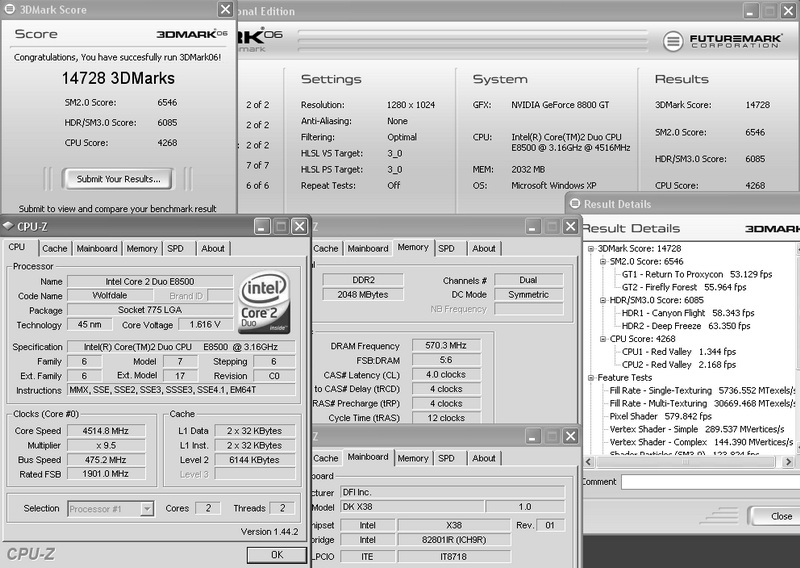
Task: Open Memory tab in CPU-Z Mainboard window
Action: (413, 458)
